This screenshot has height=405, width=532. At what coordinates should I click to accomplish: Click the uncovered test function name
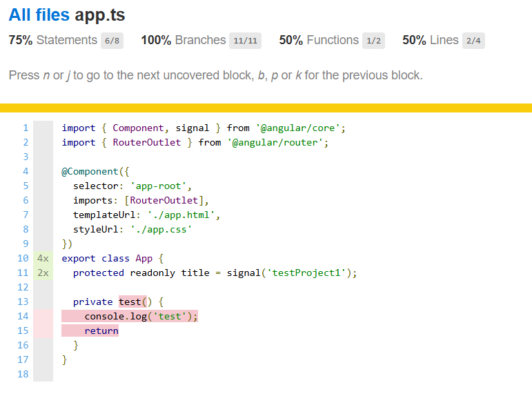(130, 302)
